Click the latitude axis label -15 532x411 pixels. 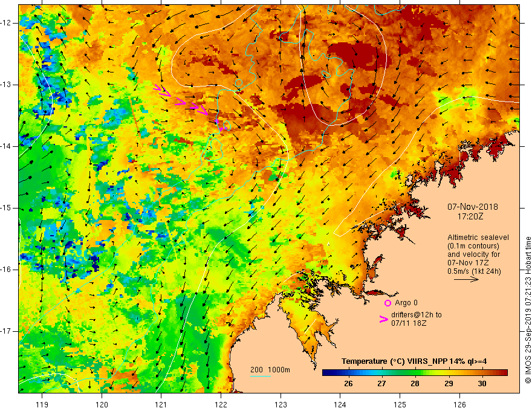click(6, 208)
